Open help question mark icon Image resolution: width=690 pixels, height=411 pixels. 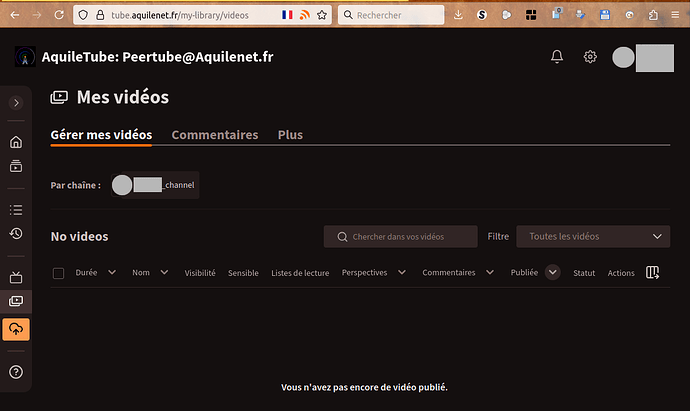click(16, 372)
